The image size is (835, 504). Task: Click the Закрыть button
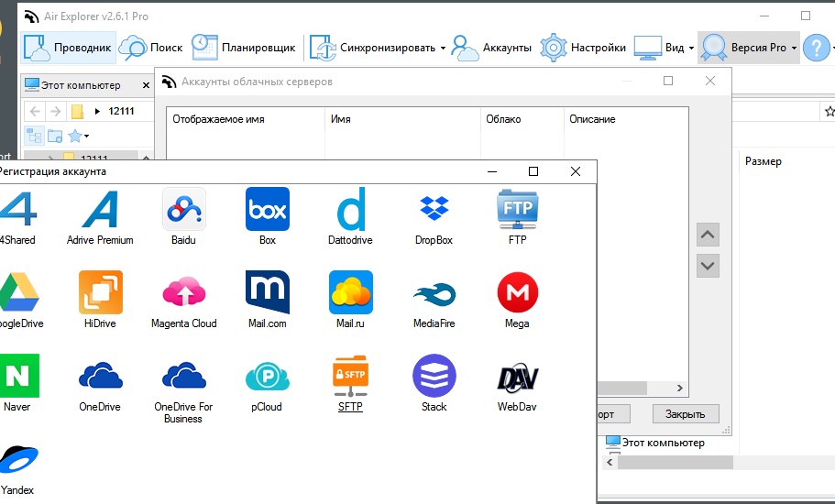coord(686,414)
